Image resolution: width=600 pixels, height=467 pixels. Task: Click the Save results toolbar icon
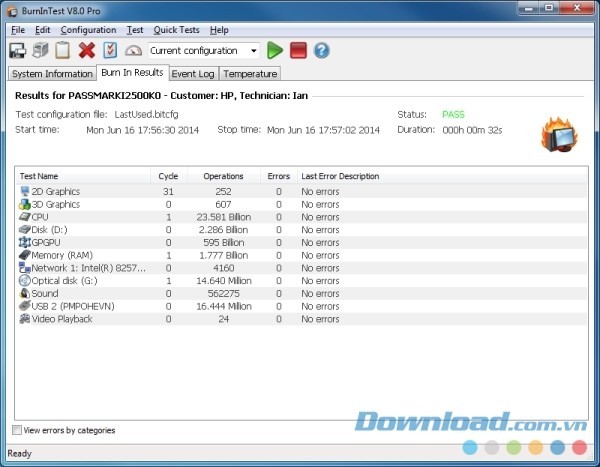tap(18, 51)
